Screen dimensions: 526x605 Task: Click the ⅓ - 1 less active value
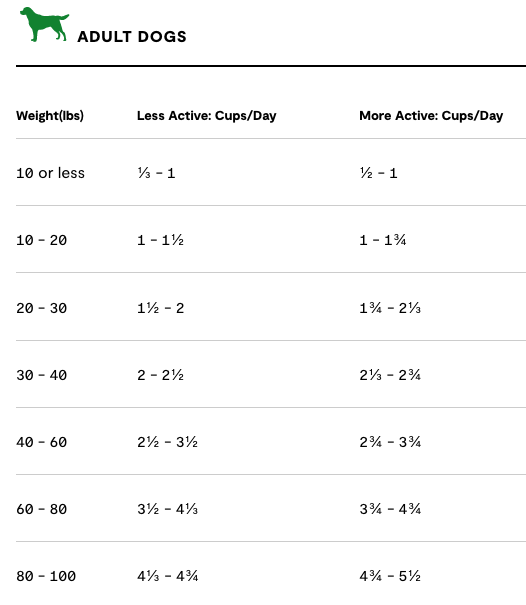click(x=156, y=173)
